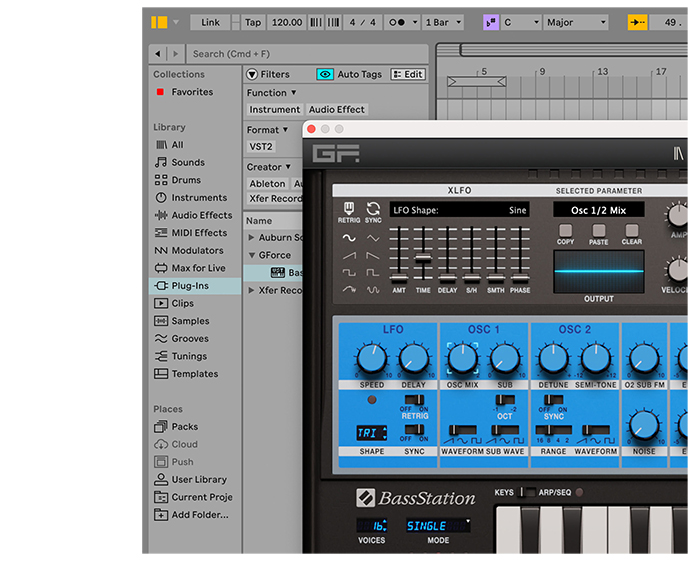Select the VST2 format filter tag
The height and width of the screenshot is (561, 700).
261,147
